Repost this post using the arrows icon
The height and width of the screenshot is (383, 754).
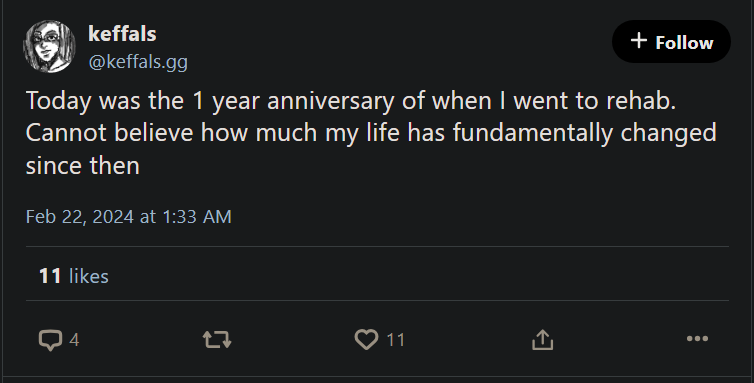pyautogui.click(x=217, y=339)
